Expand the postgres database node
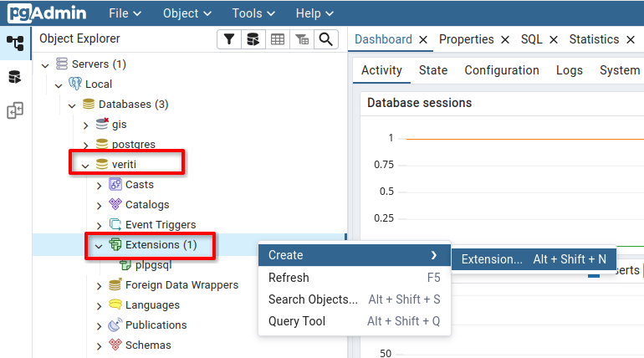The height and width of the screenshot is (358, 644). coord(86,145)
